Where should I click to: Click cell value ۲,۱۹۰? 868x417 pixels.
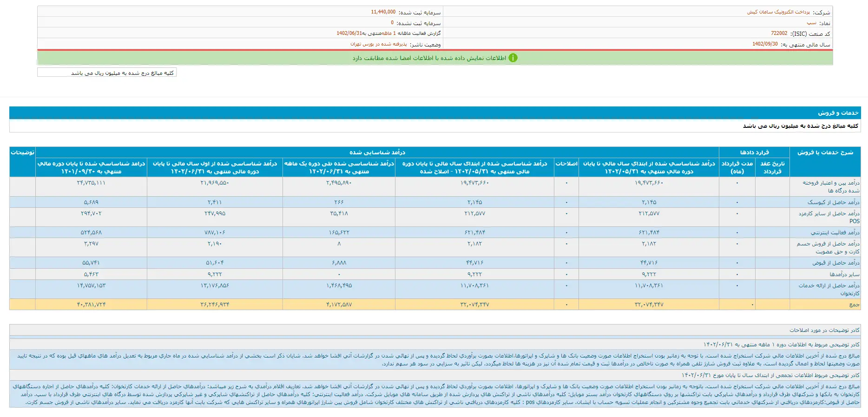click(215, 244)
